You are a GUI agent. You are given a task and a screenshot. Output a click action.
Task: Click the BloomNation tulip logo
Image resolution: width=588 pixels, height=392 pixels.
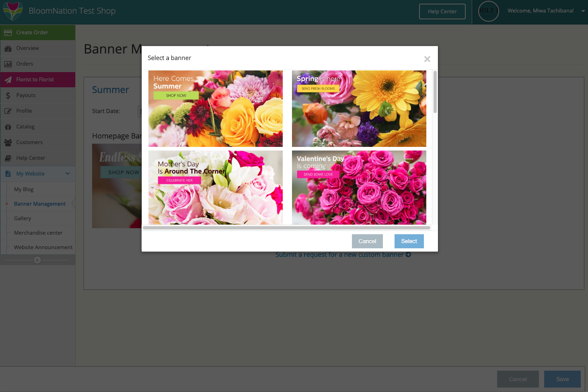pos(13,11)
